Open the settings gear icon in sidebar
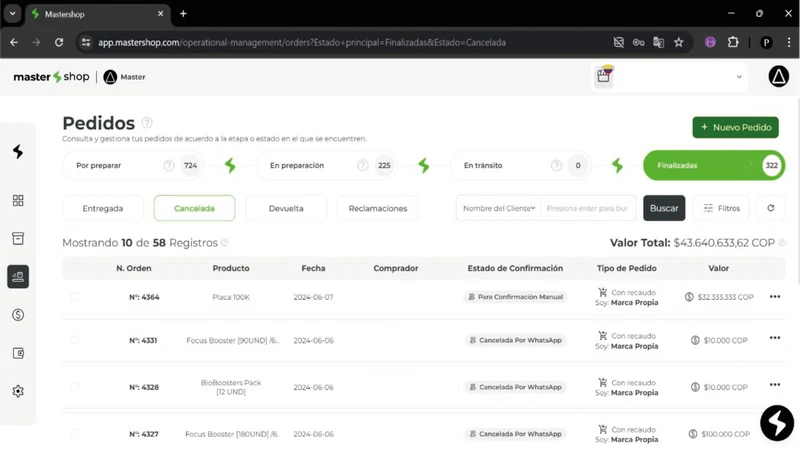 [x=18, y=391]
